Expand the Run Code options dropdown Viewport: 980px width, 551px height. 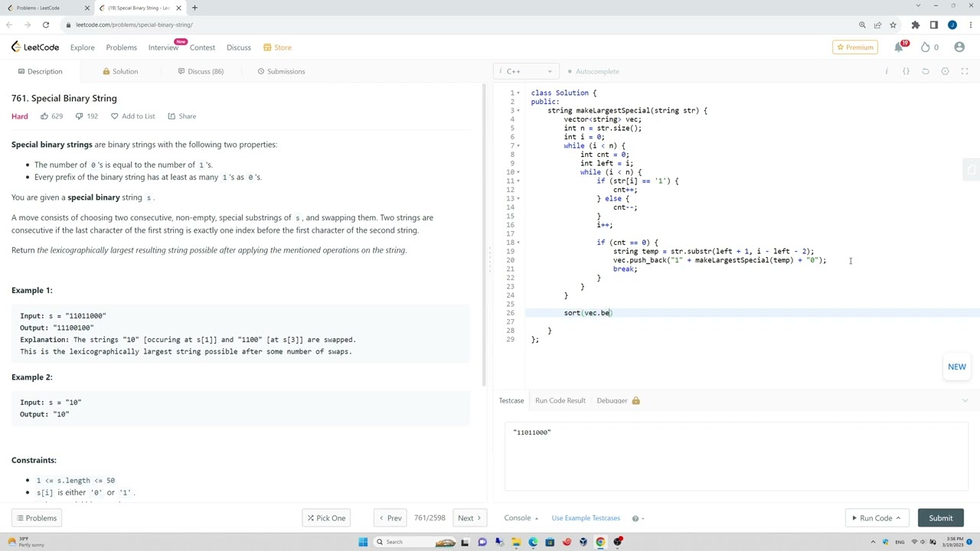point(898,518)
